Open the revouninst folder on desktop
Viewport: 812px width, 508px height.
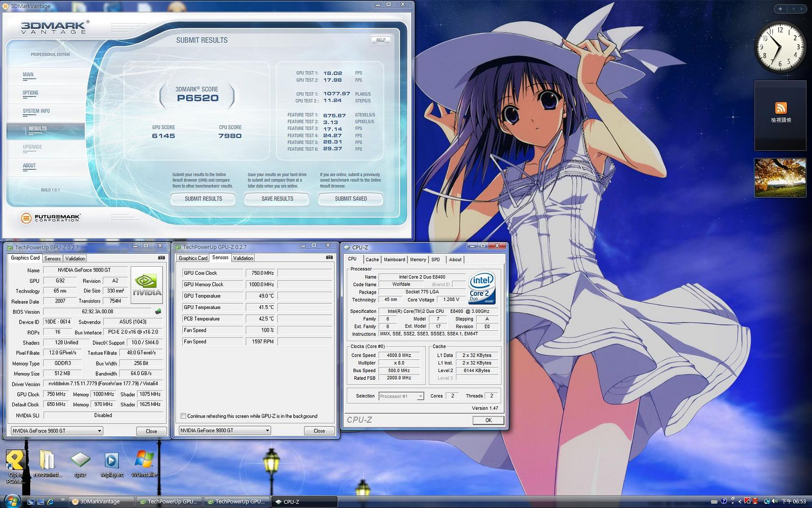click(47, 464)
